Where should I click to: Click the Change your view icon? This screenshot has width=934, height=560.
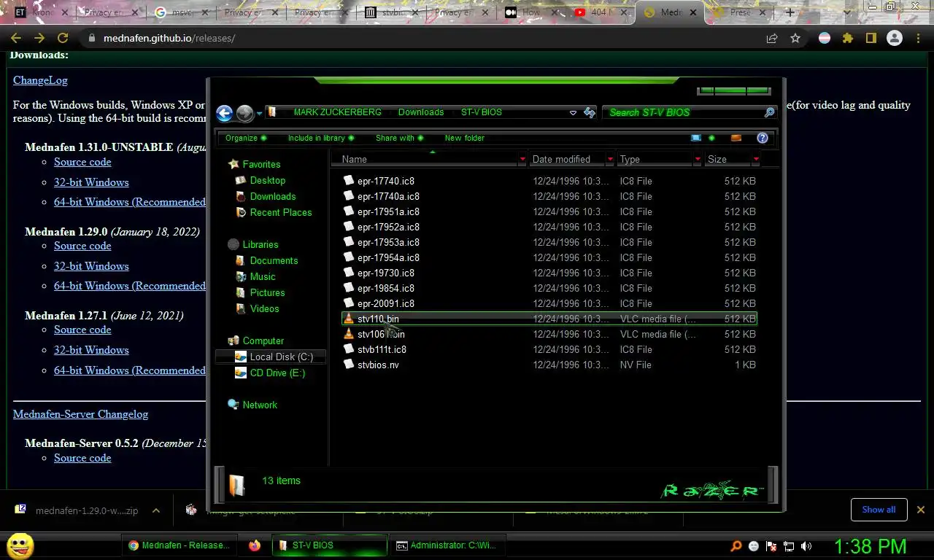(696, 138)
